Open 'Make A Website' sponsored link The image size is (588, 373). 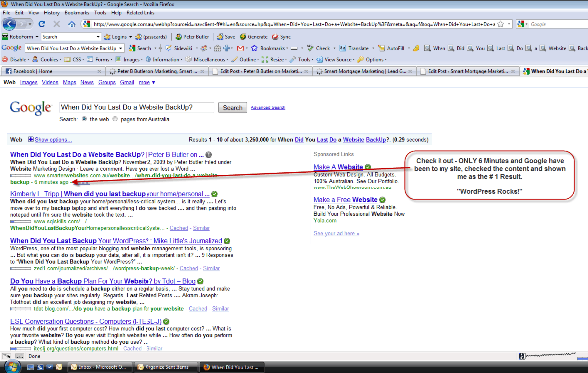tap(338, 167)
